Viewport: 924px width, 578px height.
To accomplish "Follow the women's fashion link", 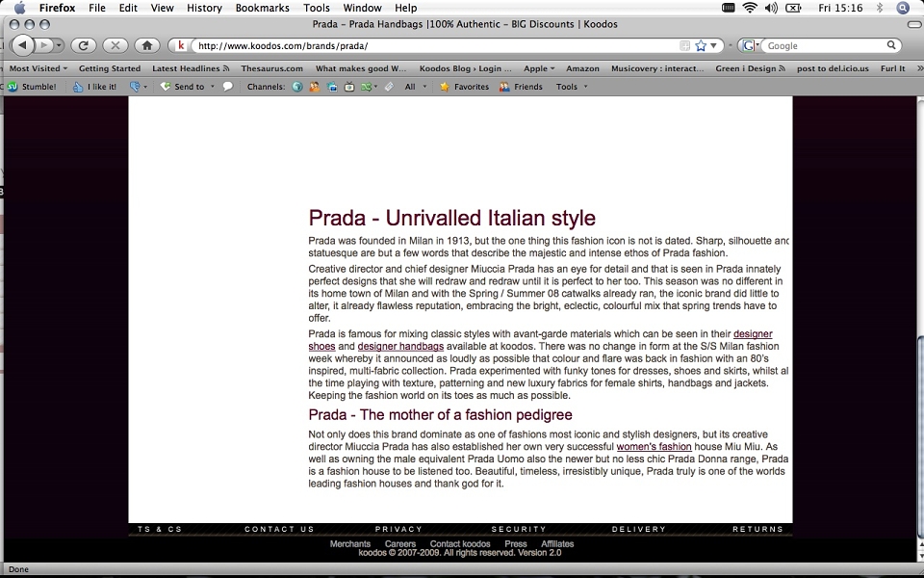I will coord(654,446).
